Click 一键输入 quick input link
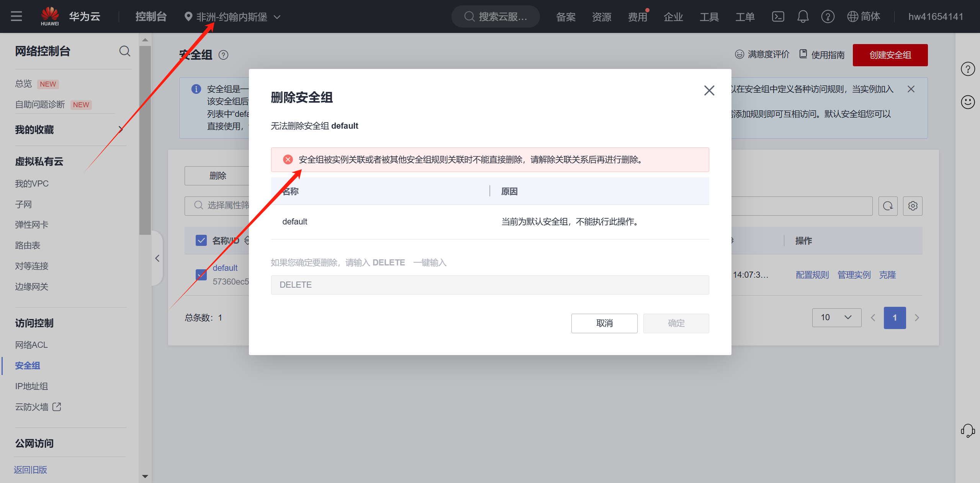980x483 pixels. click(x=430, y=263)
